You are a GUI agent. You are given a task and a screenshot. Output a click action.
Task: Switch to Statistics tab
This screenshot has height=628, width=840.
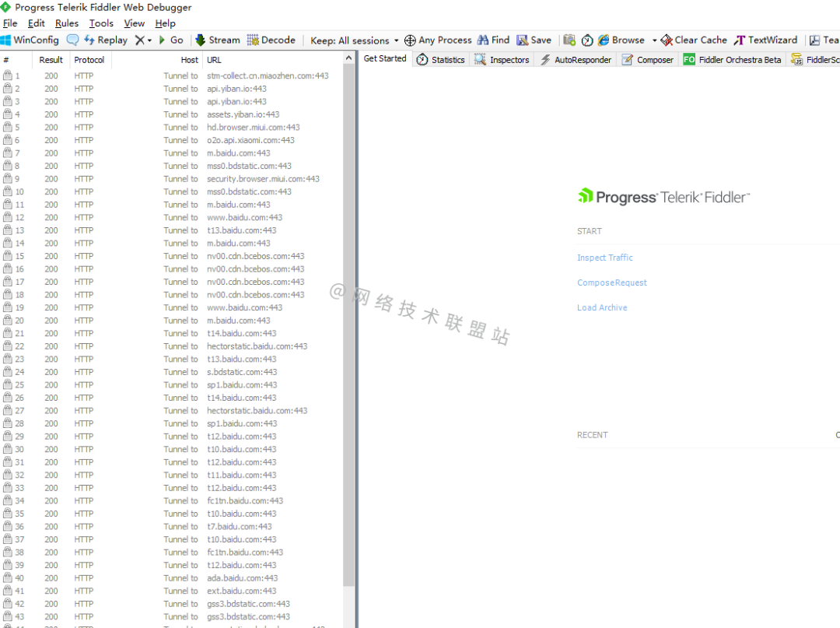tap(441, 59)
